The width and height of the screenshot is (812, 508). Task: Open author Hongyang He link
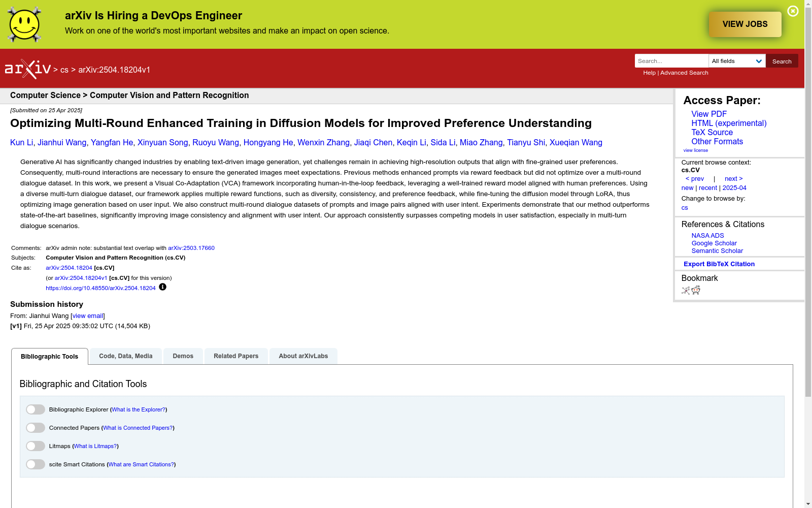(268, 143)
